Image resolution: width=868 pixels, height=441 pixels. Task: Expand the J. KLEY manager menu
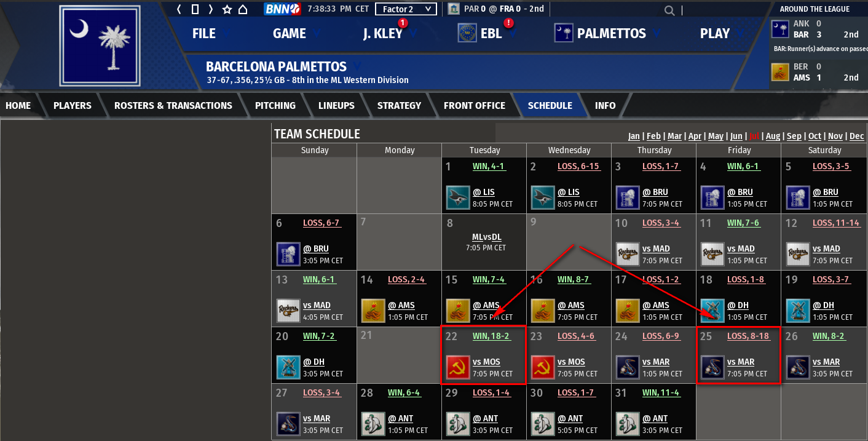coord(389,34)
